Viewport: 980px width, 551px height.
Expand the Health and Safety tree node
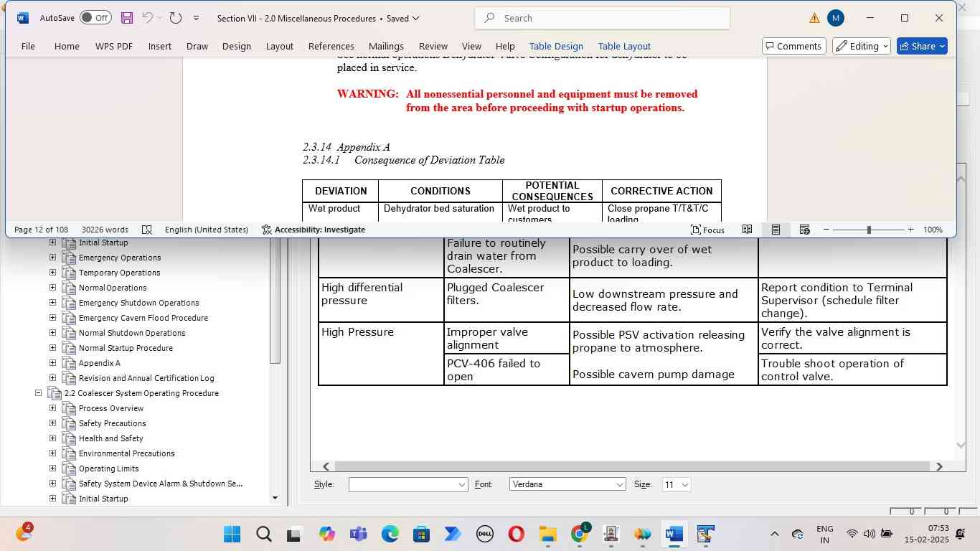point(52,438)
